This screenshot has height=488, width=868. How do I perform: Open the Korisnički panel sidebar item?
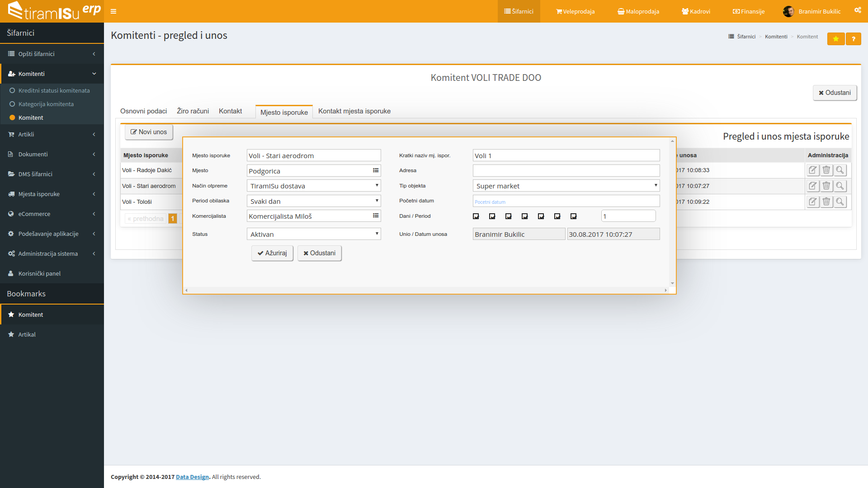click(x=52, y=273)
